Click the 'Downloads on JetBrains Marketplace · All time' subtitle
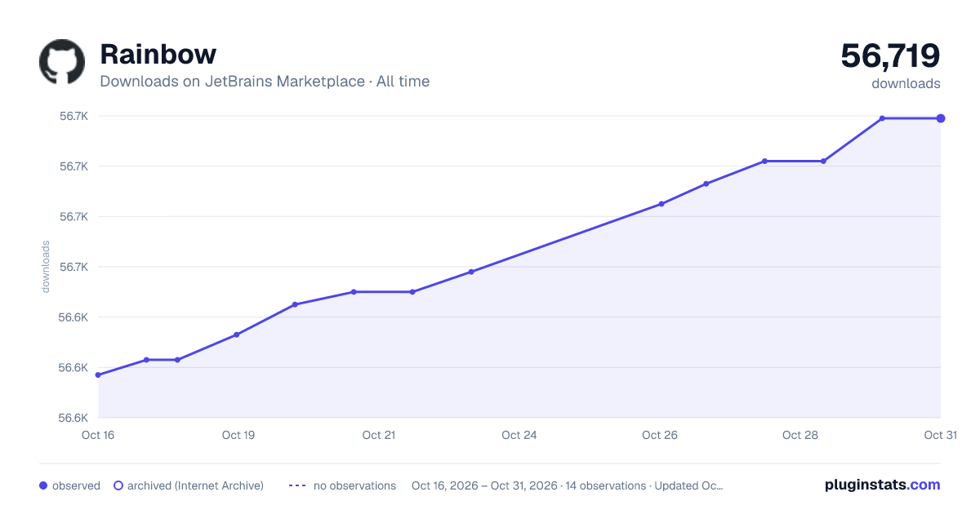 pyautogui.click(x=265, y=82)
